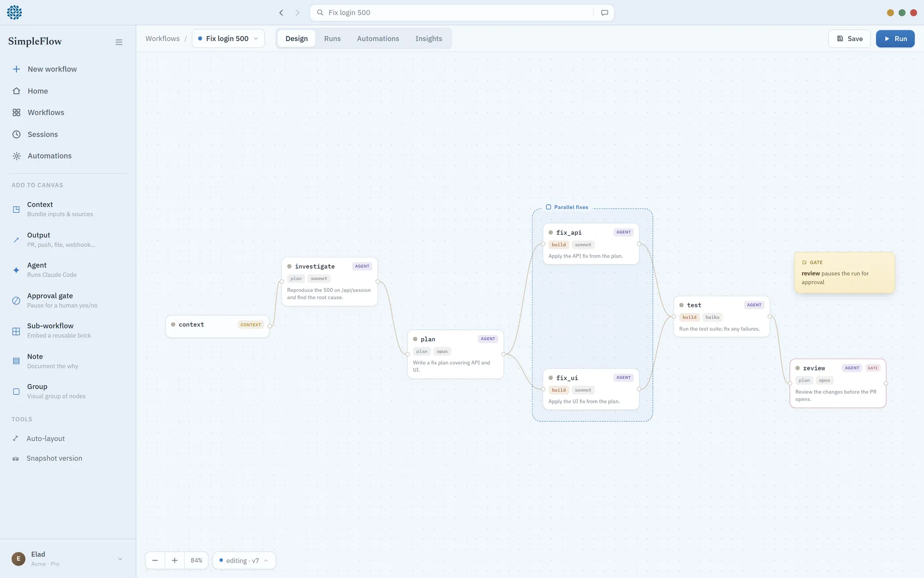
Task: Click the search magnifier icon
Action: [x=320, y=12]
